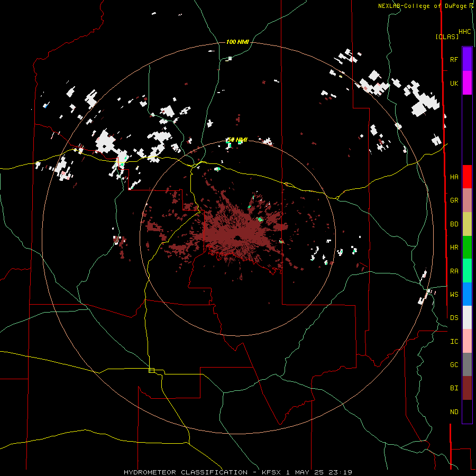
Task: Click the IC legend label
Action: [454, 342]
